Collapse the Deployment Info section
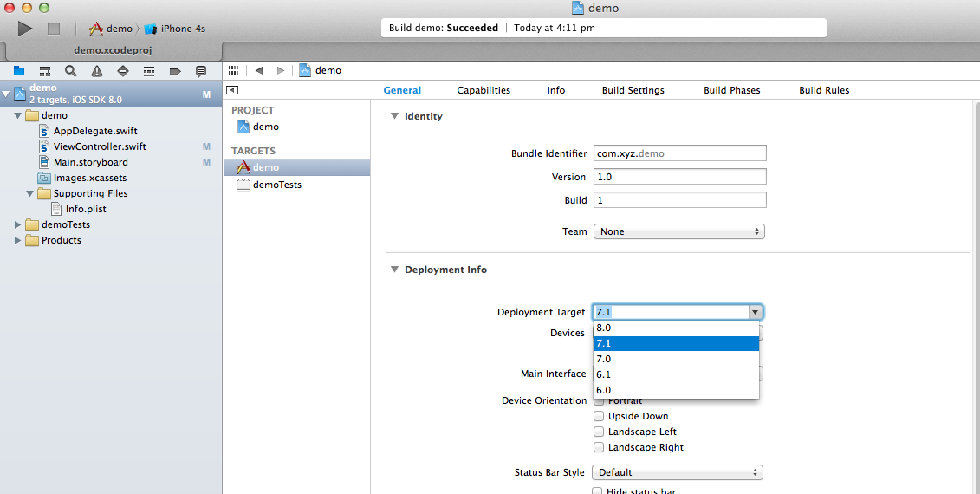This screenshot has height=494, width=980. click(394, 270)
